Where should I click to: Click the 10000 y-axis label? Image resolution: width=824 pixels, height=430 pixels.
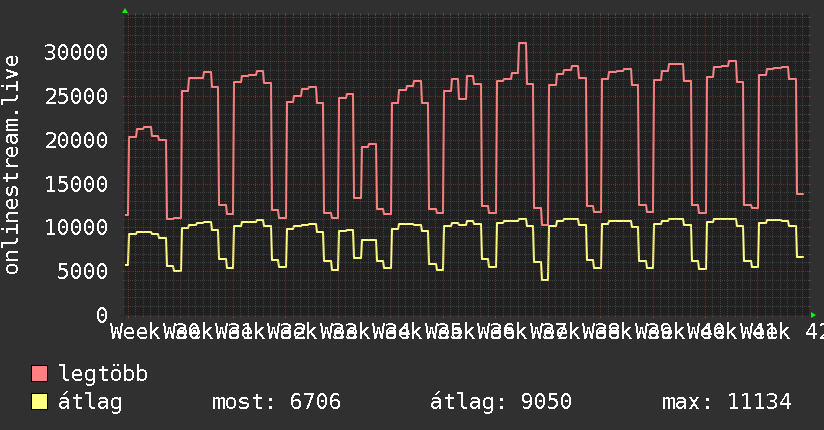point(76,228)
